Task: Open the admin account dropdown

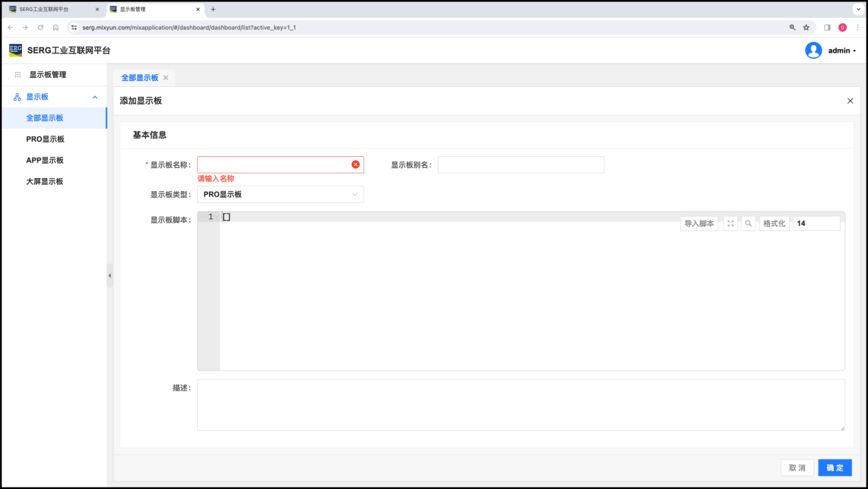Action: [842, 51]
